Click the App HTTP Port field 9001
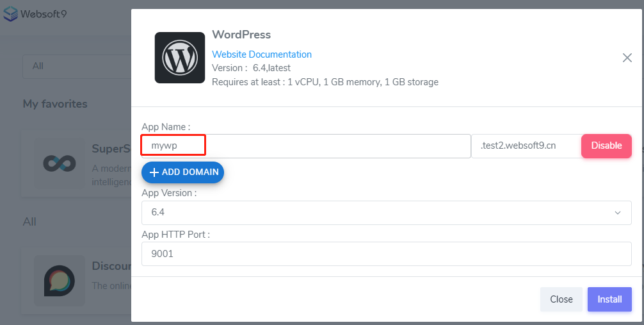This screenshot has height=325, width=644. tap(386, 254)
